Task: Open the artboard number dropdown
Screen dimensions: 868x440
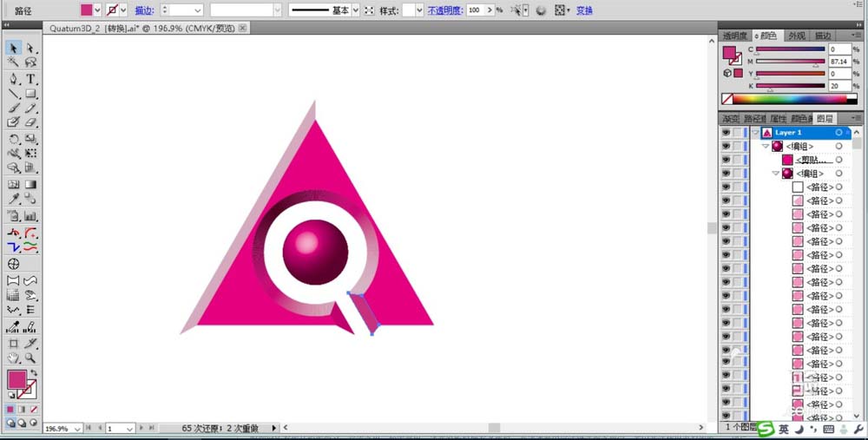Action: tap(129, 429)
